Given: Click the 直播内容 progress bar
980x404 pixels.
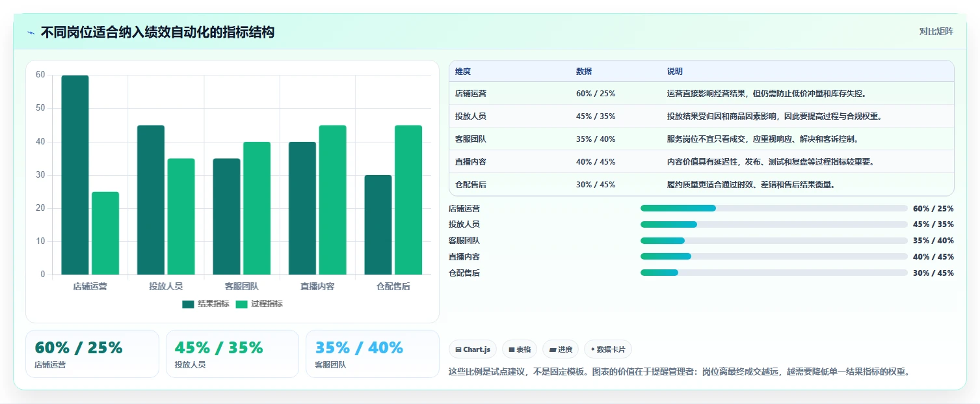Looking at the screenshot, I should tap(774, 256).
